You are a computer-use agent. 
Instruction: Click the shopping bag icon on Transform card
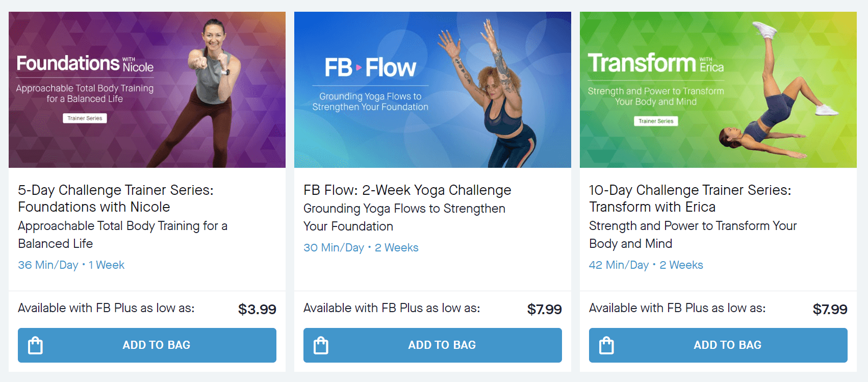606,345
